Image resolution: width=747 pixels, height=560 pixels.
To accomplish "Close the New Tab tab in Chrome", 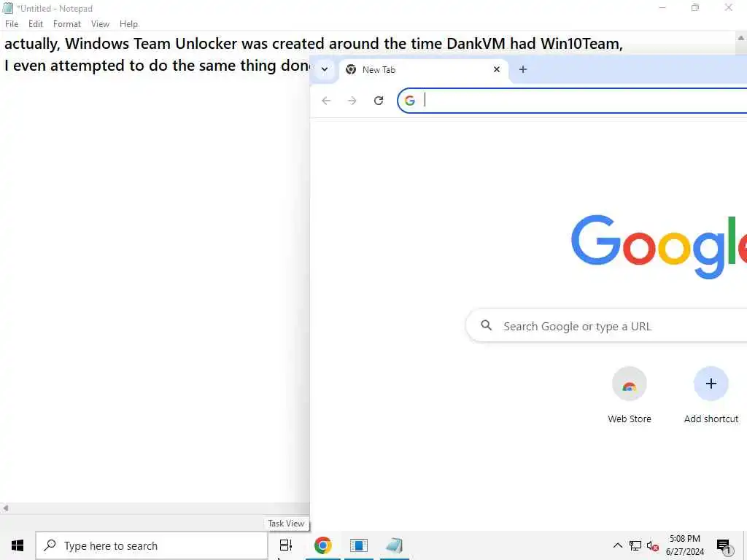I will coord(496,69).
